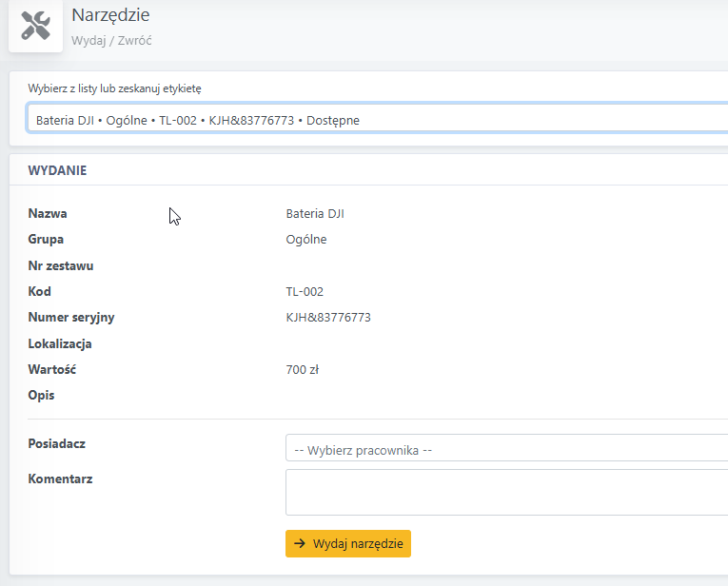The image size is (728, 586).
Task: Expand the Wybierz pracownika dropdown
Action: click(x=506, y=448)
